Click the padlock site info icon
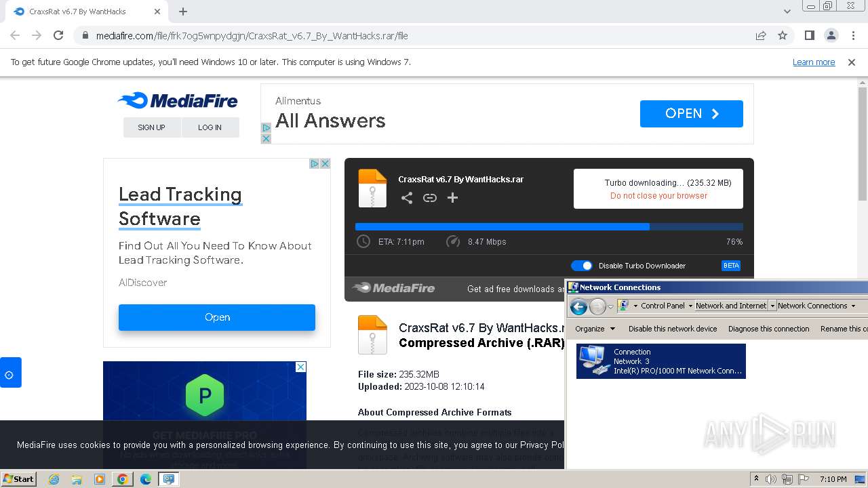The image size is (868, 488). (x=85, y=35)
